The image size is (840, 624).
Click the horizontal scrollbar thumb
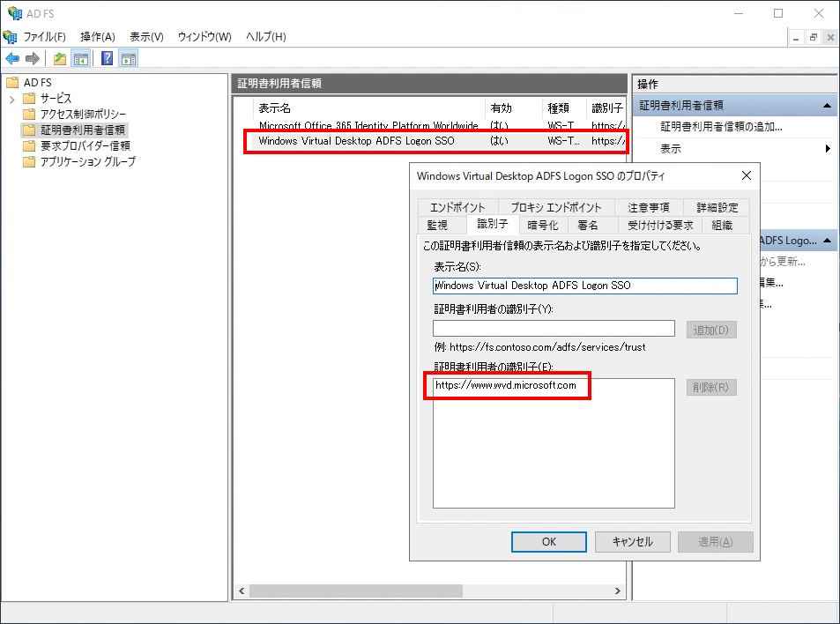pyautogui.click(x=356, y=591)
